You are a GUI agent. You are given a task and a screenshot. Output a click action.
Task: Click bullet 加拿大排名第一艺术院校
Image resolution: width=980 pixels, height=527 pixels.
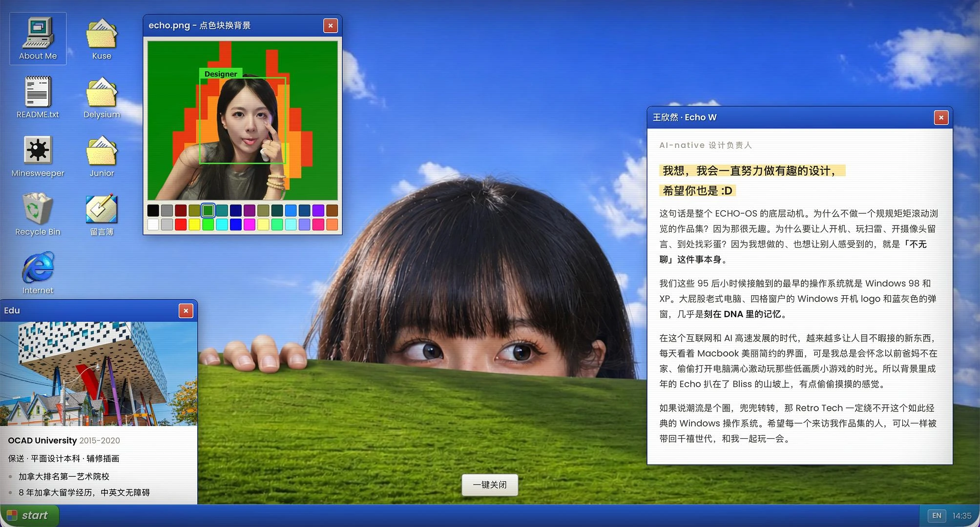point(64,476)
